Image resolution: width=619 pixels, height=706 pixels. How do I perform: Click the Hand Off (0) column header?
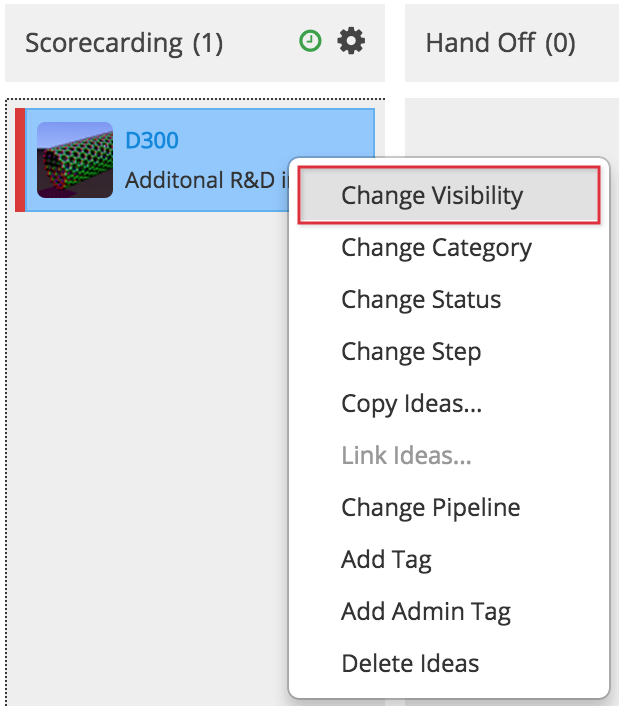click(x=500, y=43)
